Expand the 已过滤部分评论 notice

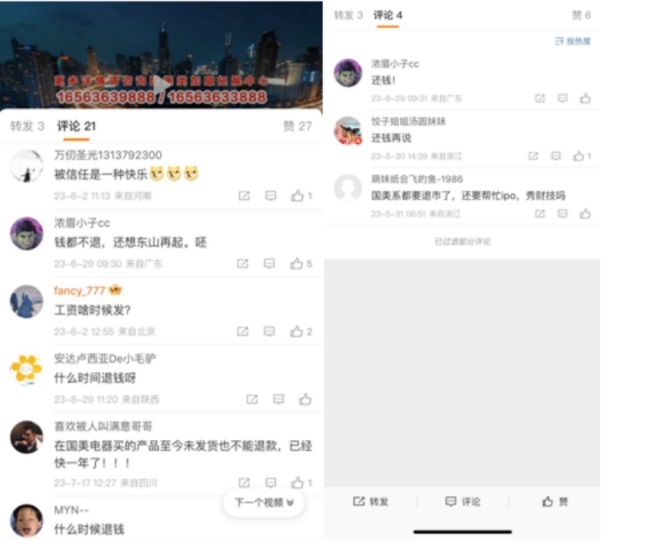[x=462, y=242]
